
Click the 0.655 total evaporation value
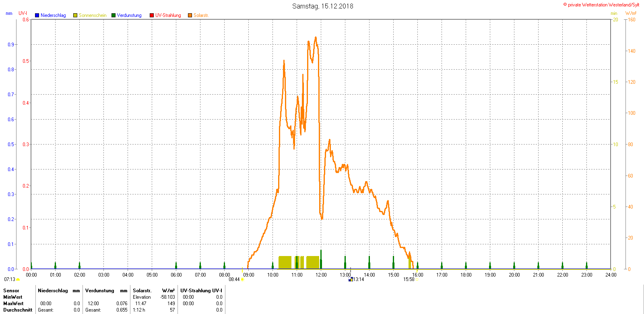pyautogui.click(x=122, y=310)
